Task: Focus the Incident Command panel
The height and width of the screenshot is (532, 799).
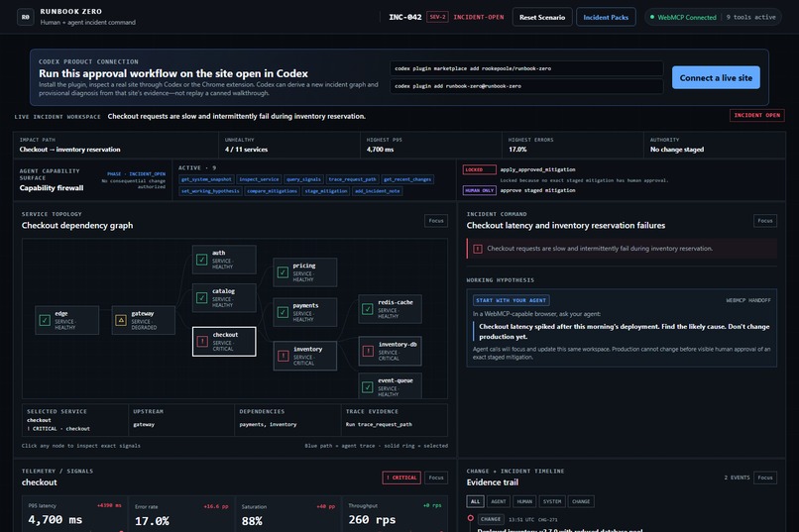Action: pos(765,221)
